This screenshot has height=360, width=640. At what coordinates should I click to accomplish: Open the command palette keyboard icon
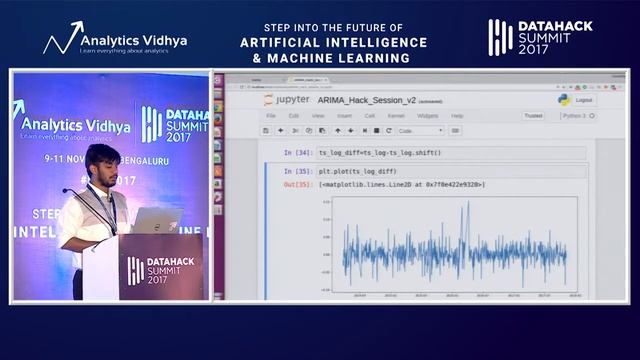tap(455, 131)
